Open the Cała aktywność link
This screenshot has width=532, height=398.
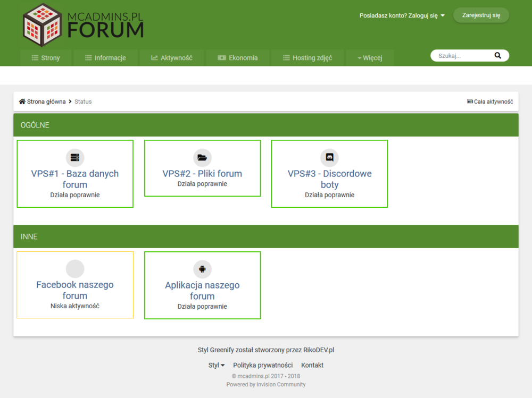coord(490,101)
